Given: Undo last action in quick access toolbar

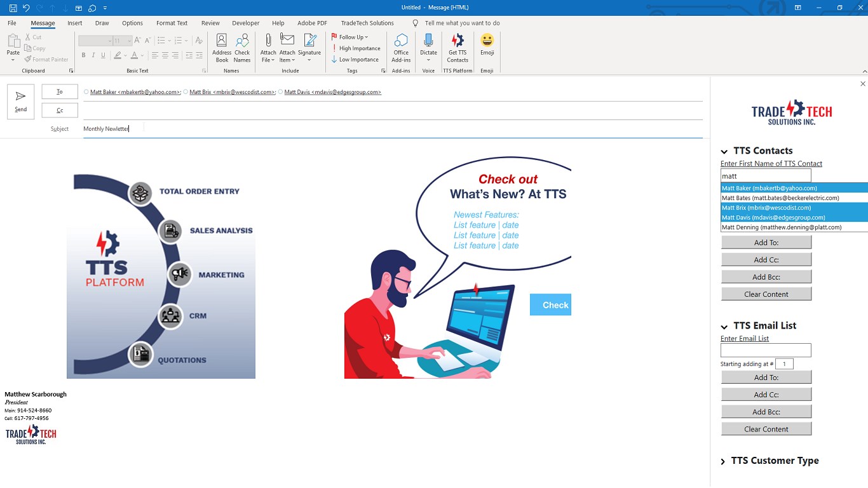Looking at the screenshot, I should [x=26, y=8].
